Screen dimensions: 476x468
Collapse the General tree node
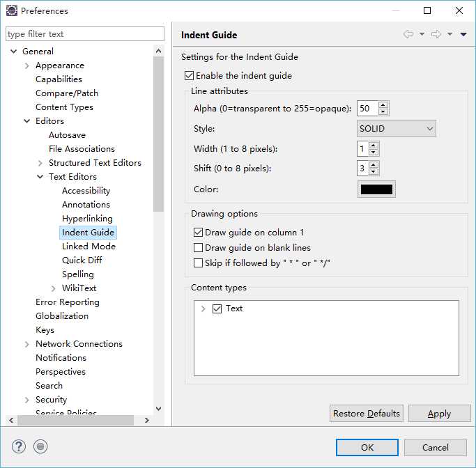click(14, 52)
